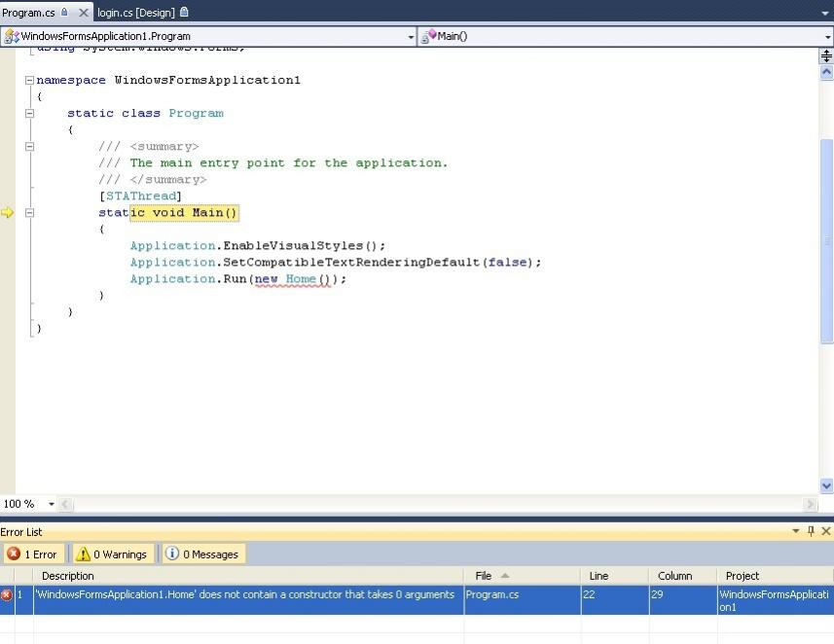Viewport: 834px width, 644px height.
Task: Close the Error List panel
Action: coord(826,531)
